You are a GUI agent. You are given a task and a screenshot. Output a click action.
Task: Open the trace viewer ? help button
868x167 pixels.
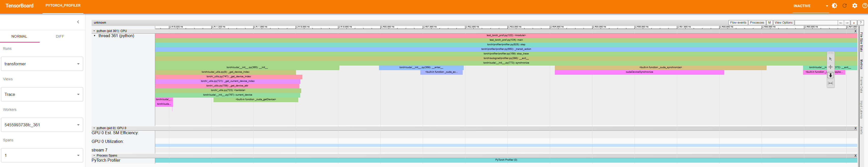coord(861,23)
